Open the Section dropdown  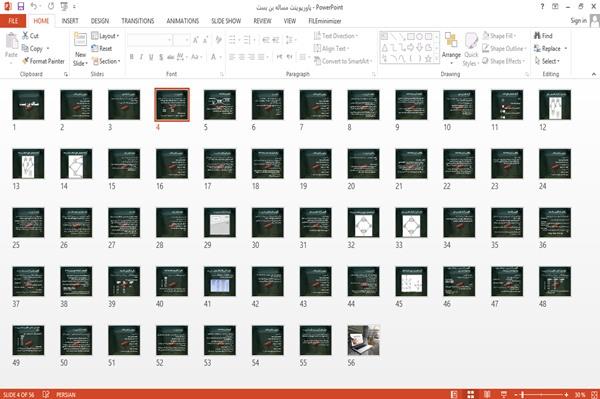click(106, 61)
